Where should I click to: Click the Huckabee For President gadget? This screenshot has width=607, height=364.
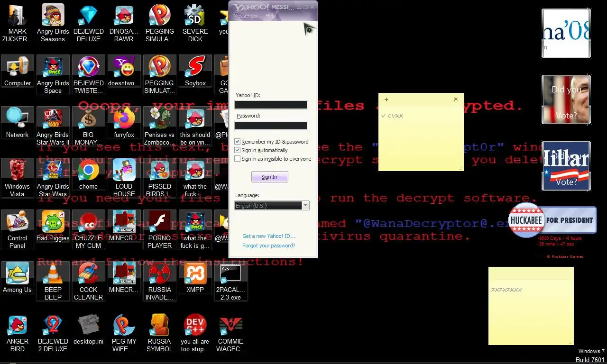(x=552, y=220)
